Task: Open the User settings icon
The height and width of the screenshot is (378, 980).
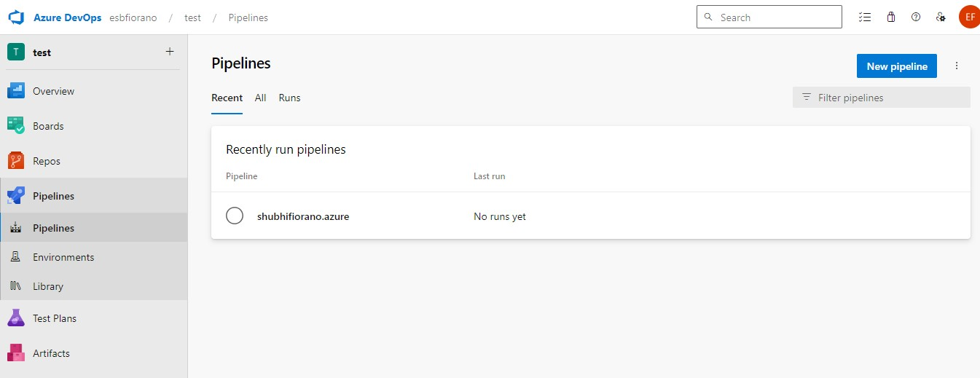Action: pyautogui.click(x=941, y=17)
